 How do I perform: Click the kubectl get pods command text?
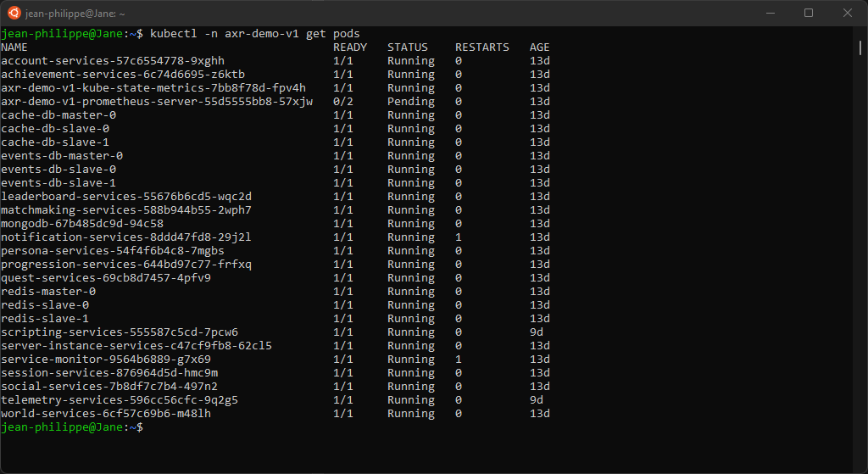coord(254,34)
